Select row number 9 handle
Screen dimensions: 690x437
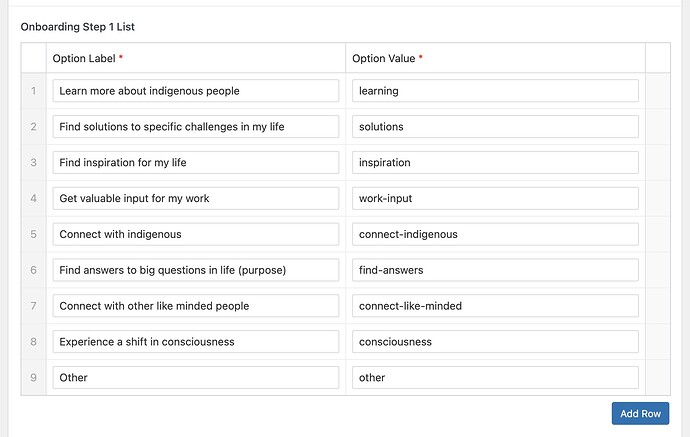point(33,378)
